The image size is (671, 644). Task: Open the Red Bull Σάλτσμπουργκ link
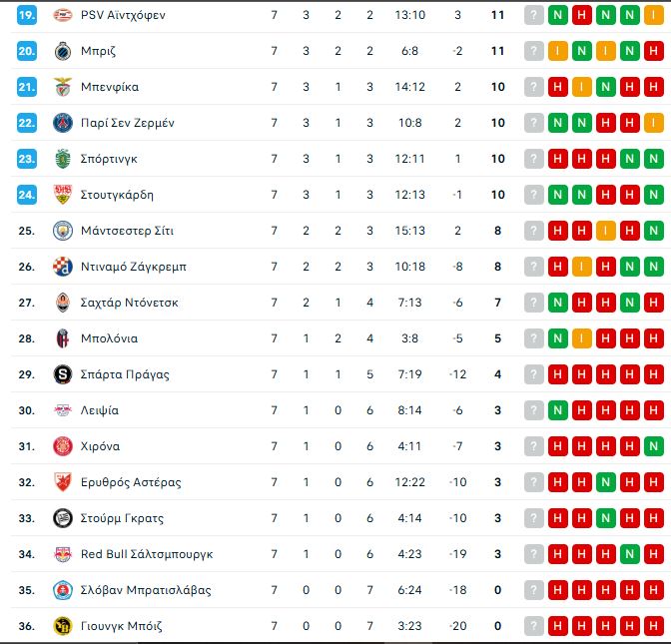click(x=147, y=554)
